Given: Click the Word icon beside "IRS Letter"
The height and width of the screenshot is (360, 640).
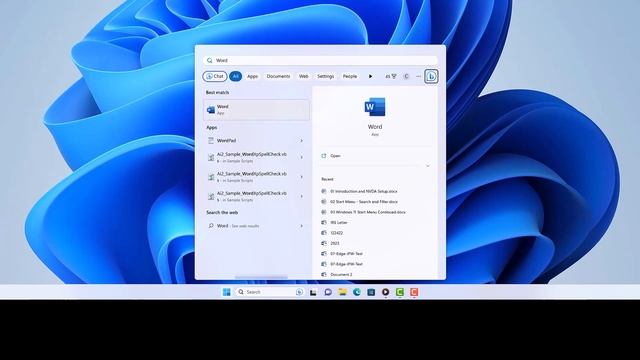Looking at the screenshot, I should [324, 222].
